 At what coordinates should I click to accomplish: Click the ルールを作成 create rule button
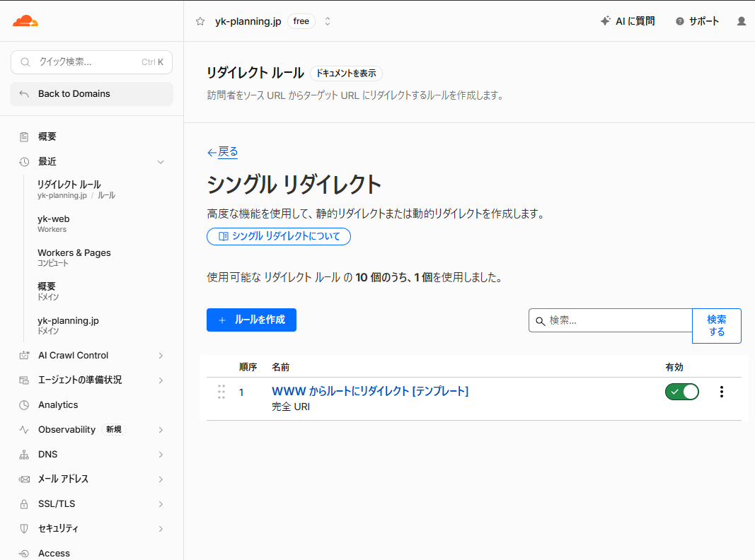(251, 320)
